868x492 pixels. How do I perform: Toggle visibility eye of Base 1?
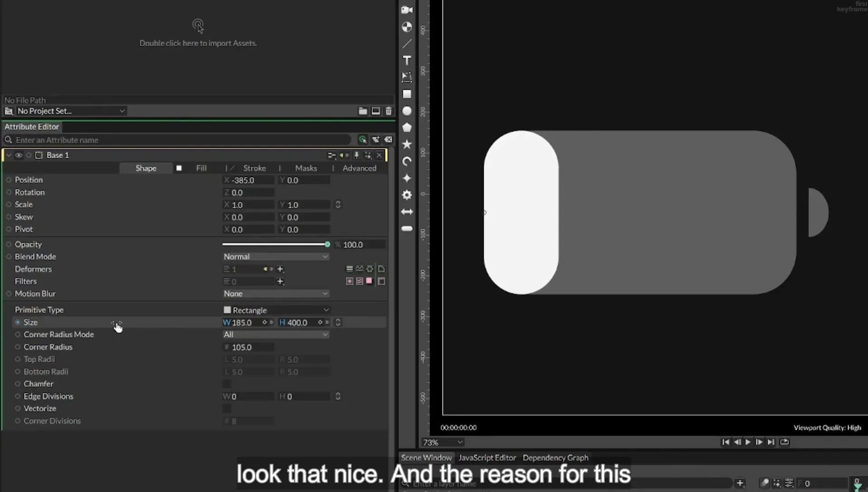click(x=19, y=155)
